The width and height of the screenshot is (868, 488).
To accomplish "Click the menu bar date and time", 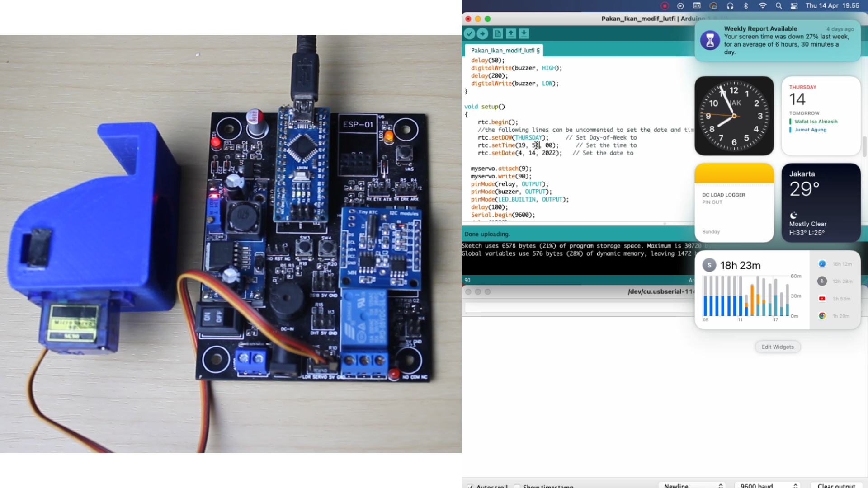I will (x=832, y=6).
